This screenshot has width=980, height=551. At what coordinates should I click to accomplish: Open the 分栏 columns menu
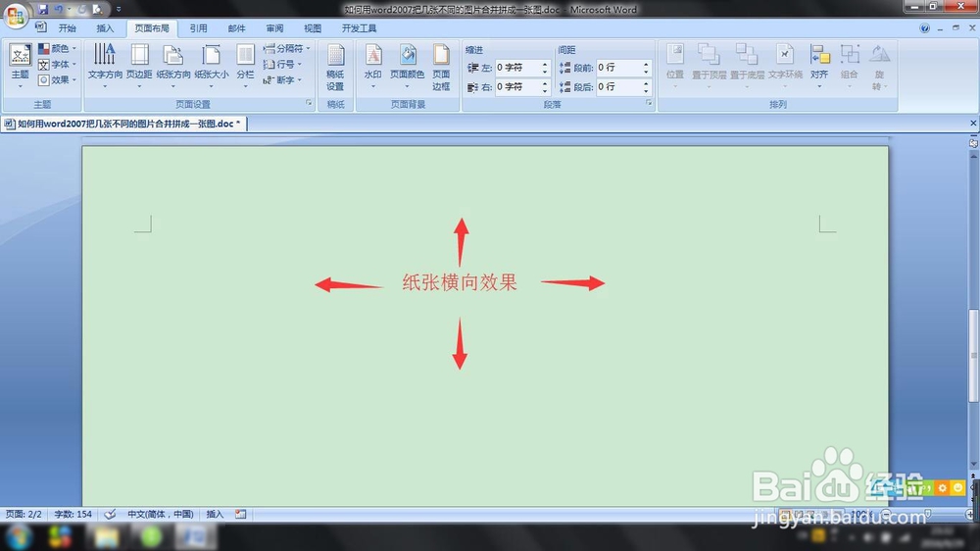coord(245,65)
